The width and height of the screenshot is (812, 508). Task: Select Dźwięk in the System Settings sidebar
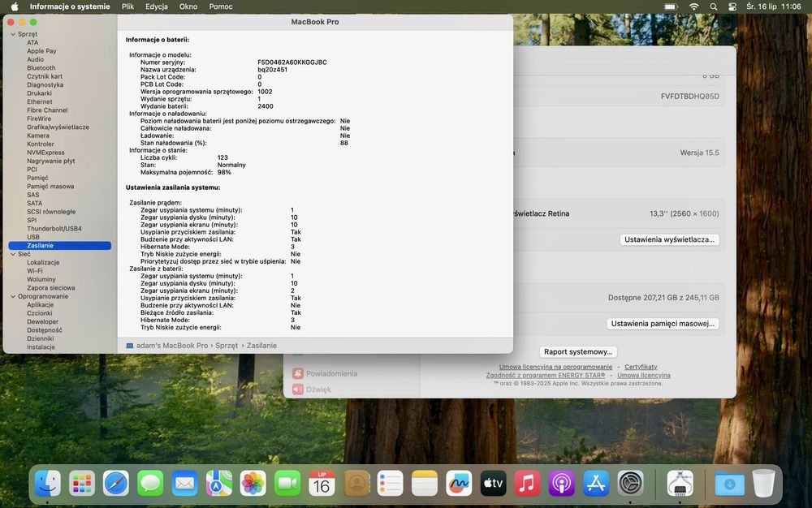click(x=318, y=390)
